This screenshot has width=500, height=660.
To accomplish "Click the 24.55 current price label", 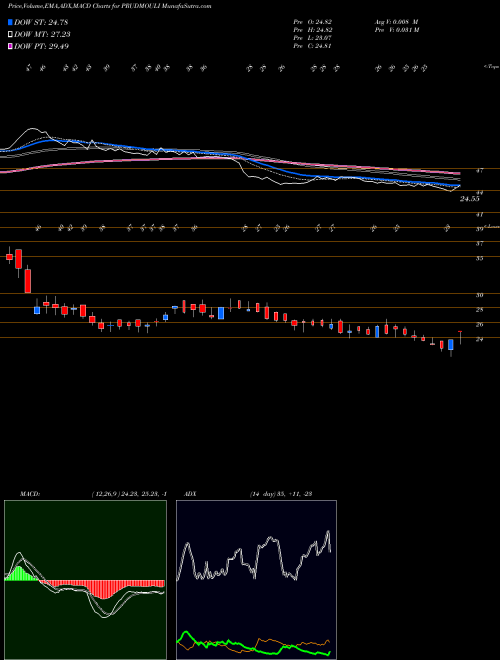I will tap(470, 199).
